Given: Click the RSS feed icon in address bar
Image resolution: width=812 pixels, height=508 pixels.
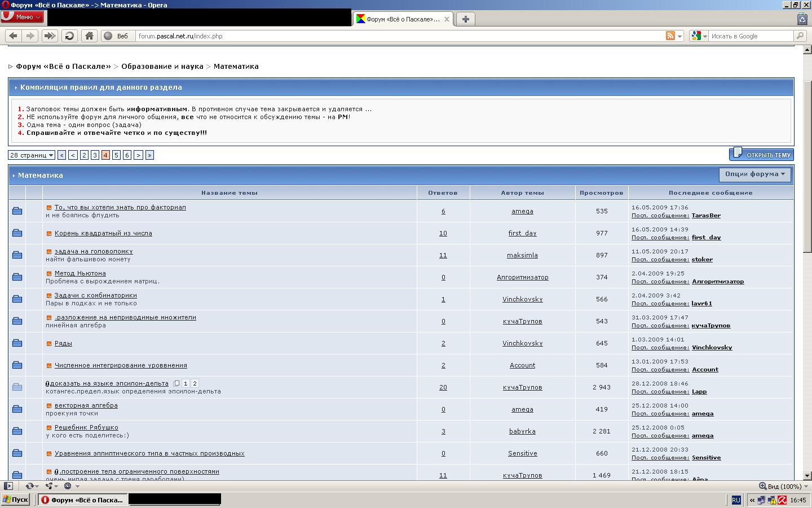Looking at the screenshot, I should [670, 36].
